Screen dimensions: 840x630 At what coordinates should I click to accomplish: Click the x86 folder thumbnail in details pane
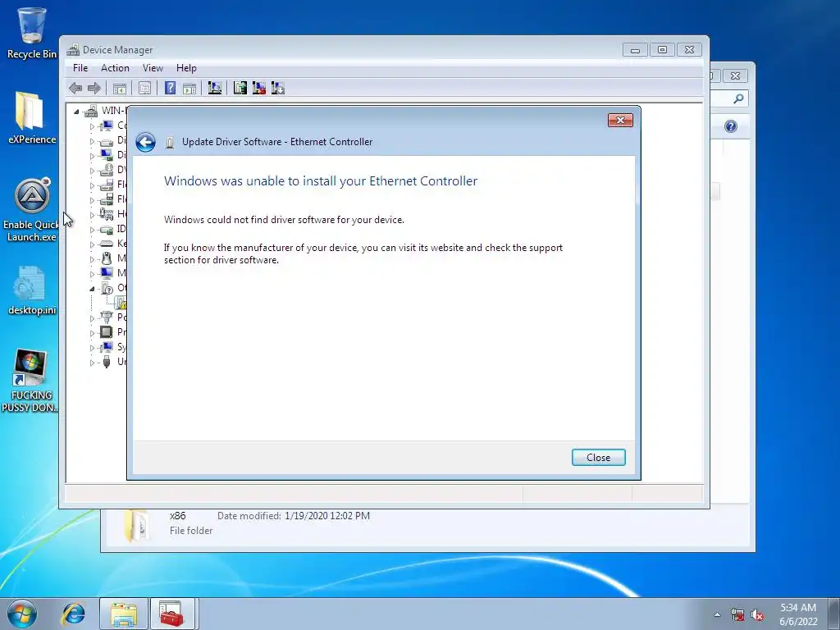[137, 526]
